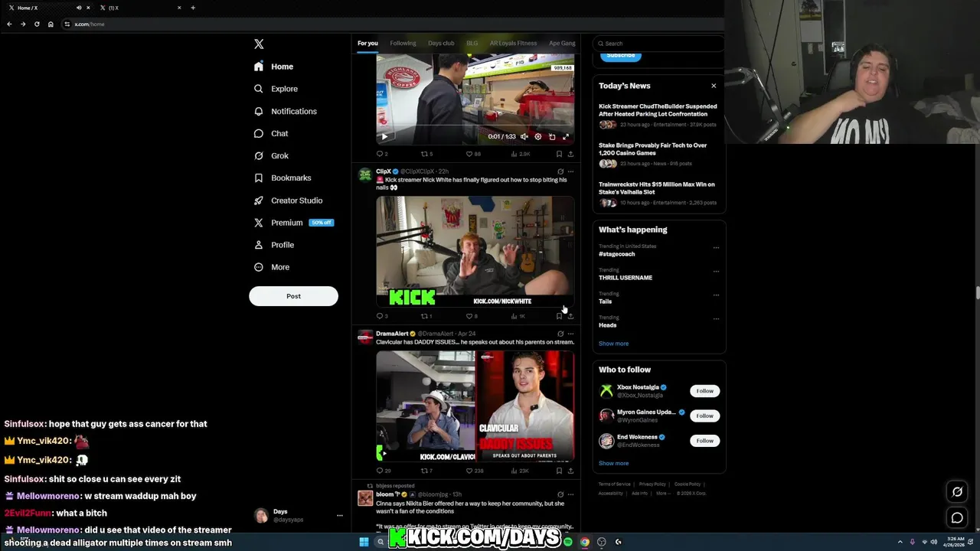
Task: Open more options for THRILL USERNAME trend
Action: click(x=716, y=271)
